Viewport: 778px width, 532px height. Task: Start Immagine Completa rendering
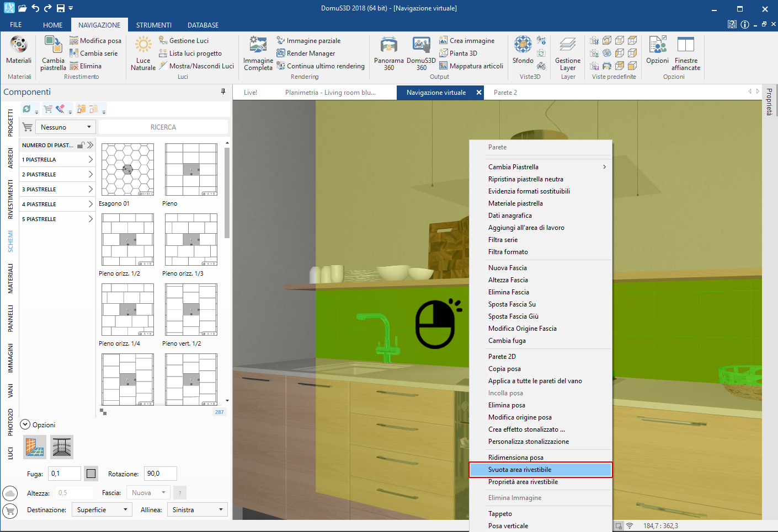tap(258, 53)
